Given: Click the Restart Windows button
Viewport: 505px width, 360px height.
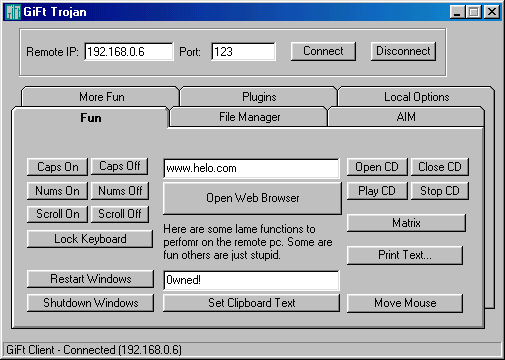Looking at the screenshot, I should 90,279.
